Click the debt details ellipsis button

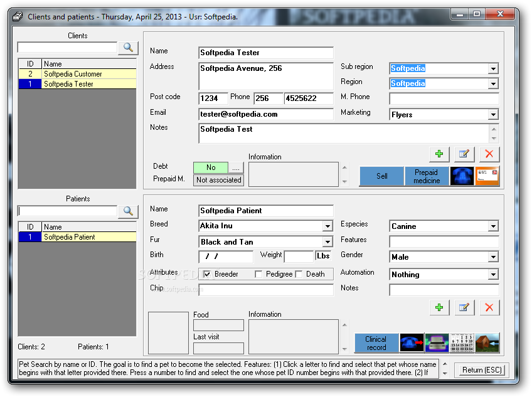point(236,167)
